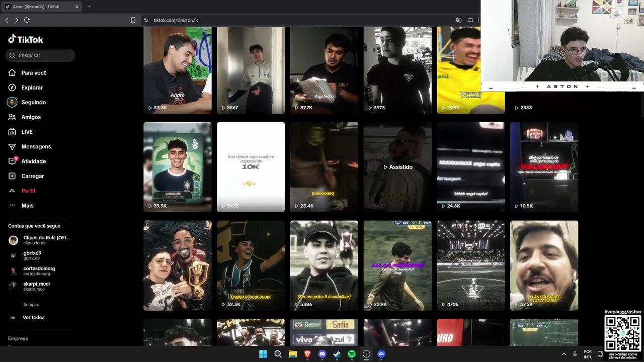This screenshot has width=644, height=362.
Task: Click the microphone icon in system tray
Action: click(575, 354)
